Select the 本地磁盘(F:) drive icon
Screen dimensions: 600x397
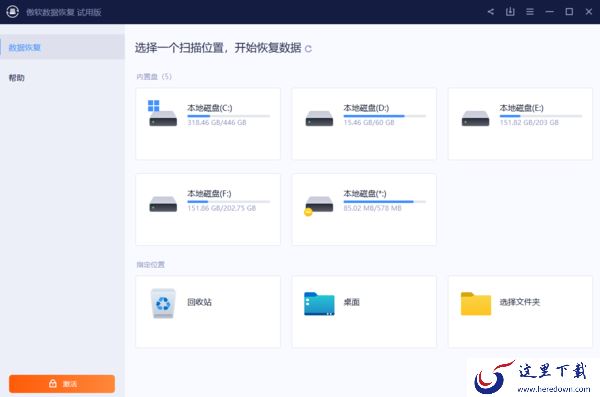point(163,204)
